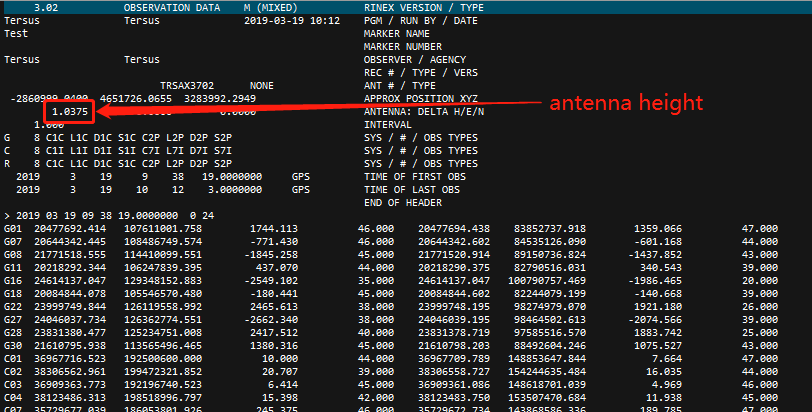This screenshot has height=412, width=812.
Task: Select G01 L2 doppler 1359.066
Action: [658, 228]
